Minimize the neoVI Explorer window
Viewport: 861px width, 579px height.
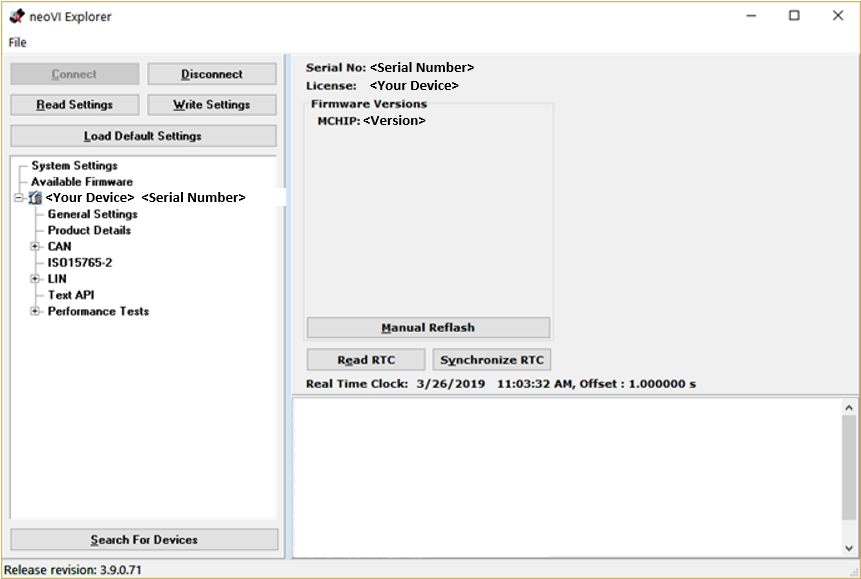point(751,16)
